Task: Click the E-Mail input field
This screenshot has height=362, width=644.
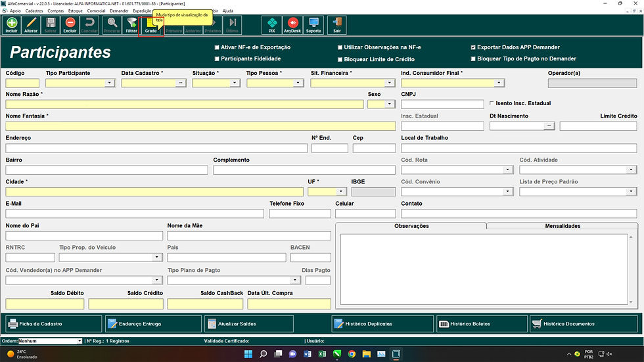Action: click(135, 214)
